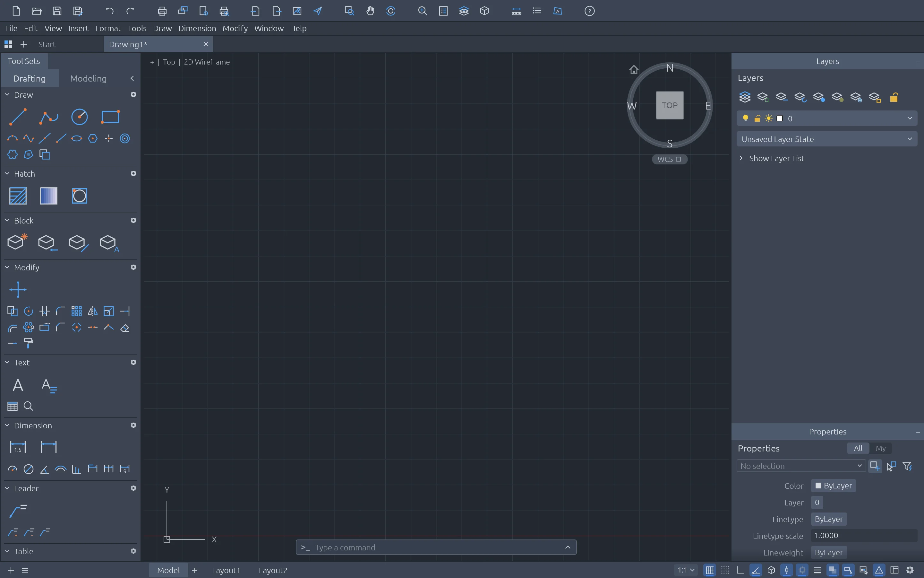
Task: Select the Ellipse draw tool
Action: [x=77, y=138]
